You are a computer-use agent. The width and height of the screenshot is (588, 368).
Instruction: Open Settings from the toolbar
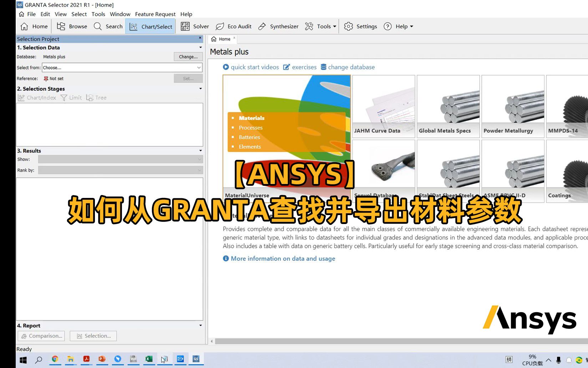(360, 26)
